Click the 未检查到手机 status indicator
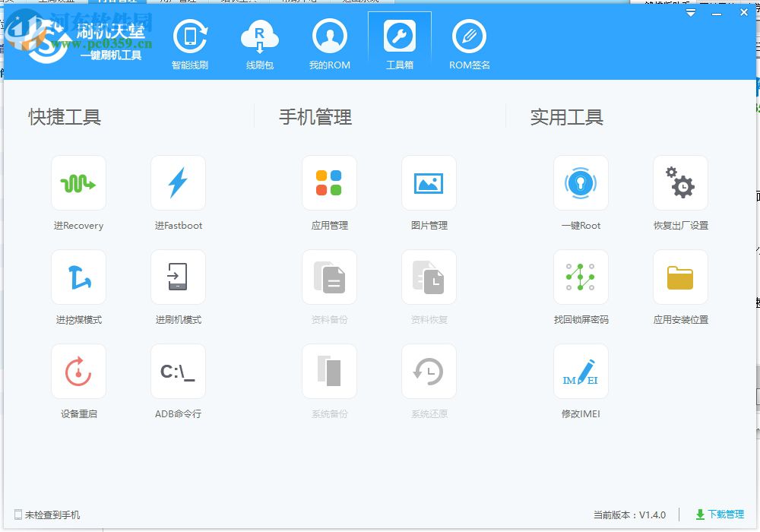 (46, 515)
